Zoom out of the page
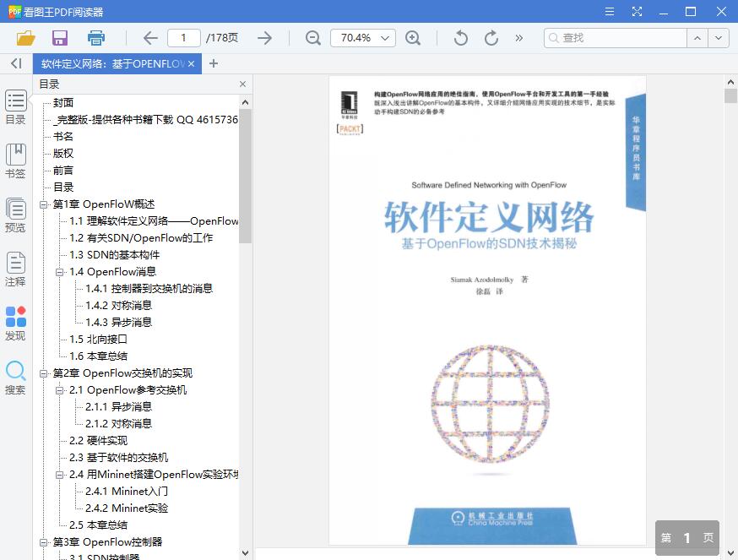 click(312, 38)
